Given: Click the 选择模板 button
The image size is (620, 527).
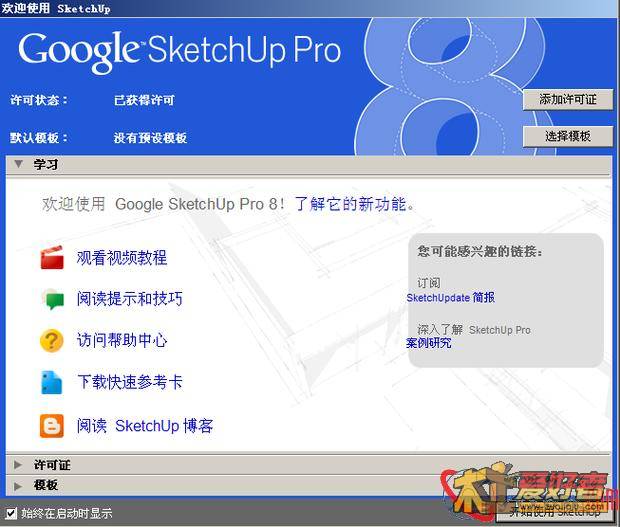Looking at the screenshot, I should point(568,136).
